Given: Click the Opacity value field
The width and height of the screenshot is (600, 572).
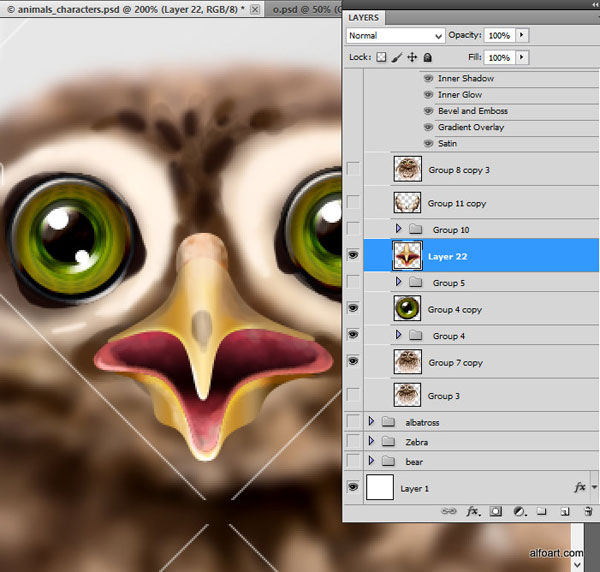Looking at the screenshot, I should coord(500,35).
